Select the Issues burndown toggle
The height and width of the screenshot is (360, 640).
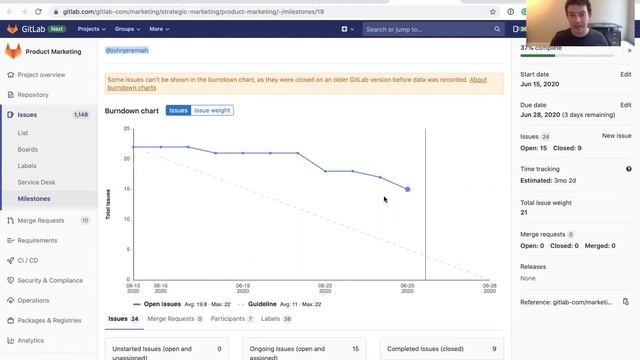click(x=178, y=110)
